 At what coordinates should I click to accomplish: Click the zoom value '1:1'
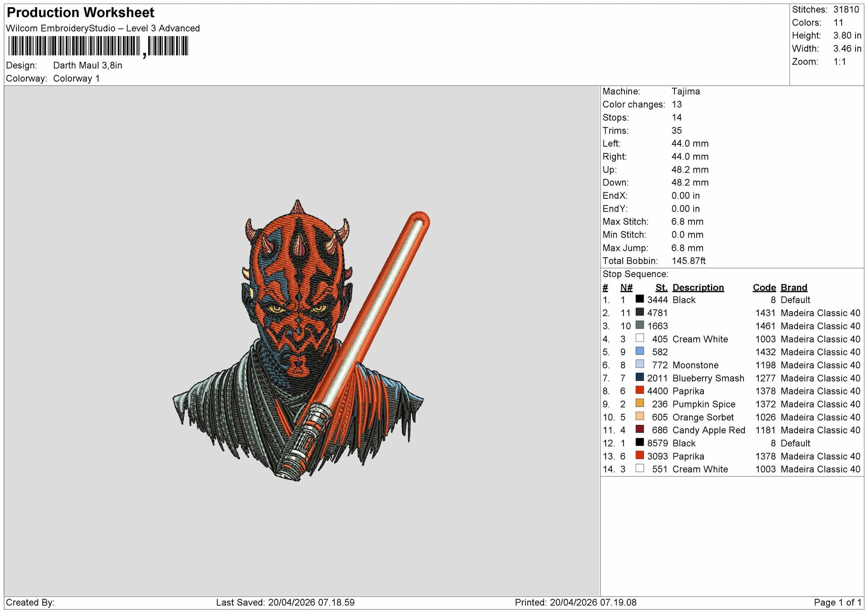840,62
